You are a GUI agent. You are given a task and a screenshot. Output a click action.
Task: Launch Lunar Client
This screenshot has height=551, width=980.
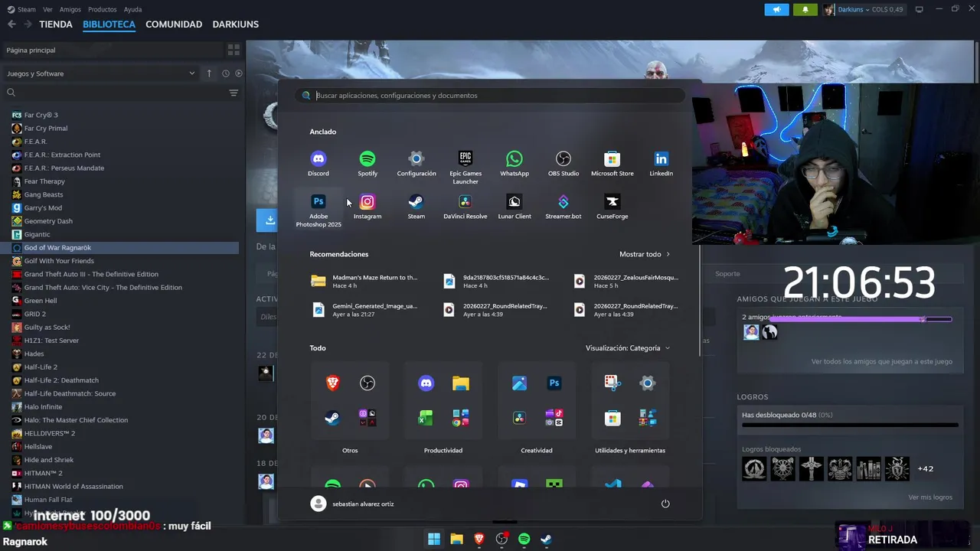coord(514,207)
